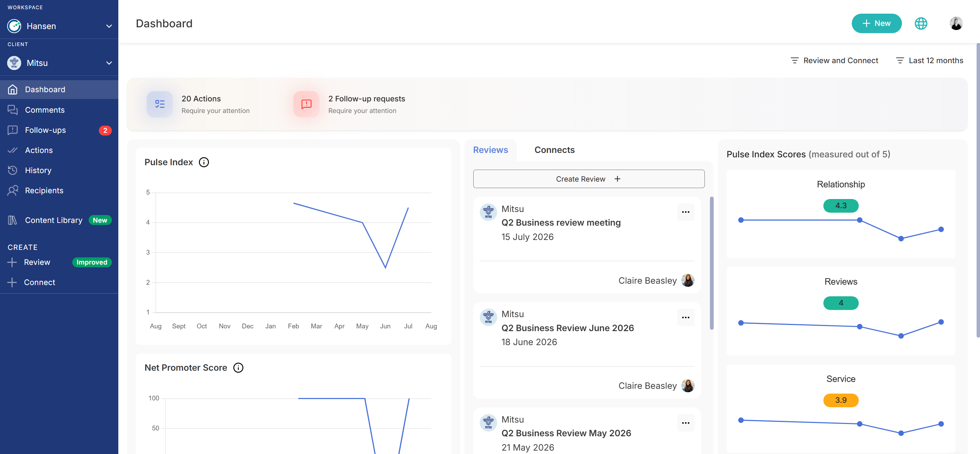The image size is (980, 454).
Task: Click the plus icon beside Connect
Action: [12, 282]
